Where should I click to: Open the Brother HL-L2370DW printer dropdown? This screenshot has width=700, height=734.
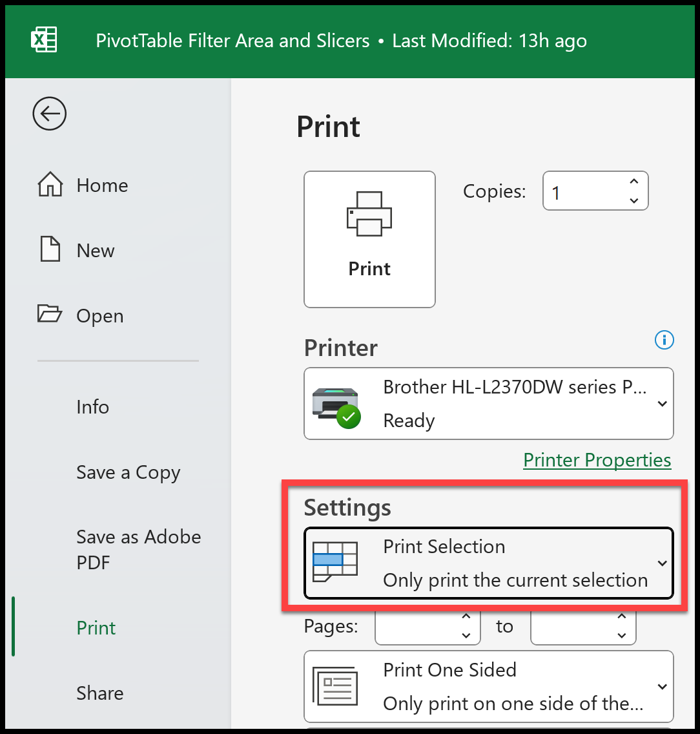point(661,403)
